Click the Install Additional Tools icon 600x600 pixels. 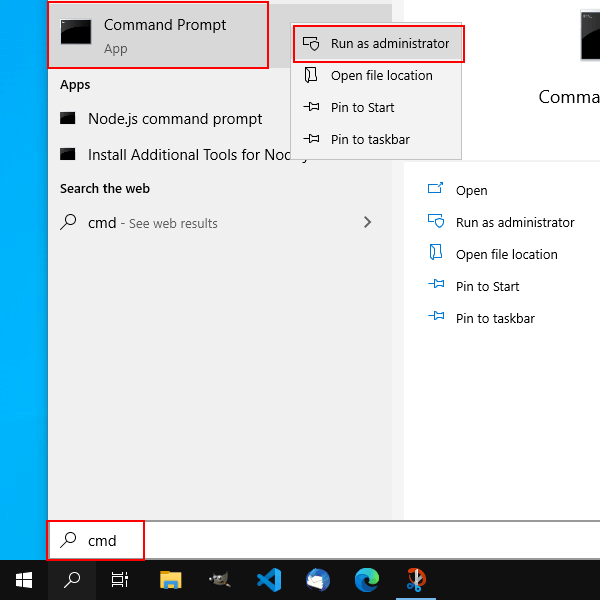click(67, 154)
